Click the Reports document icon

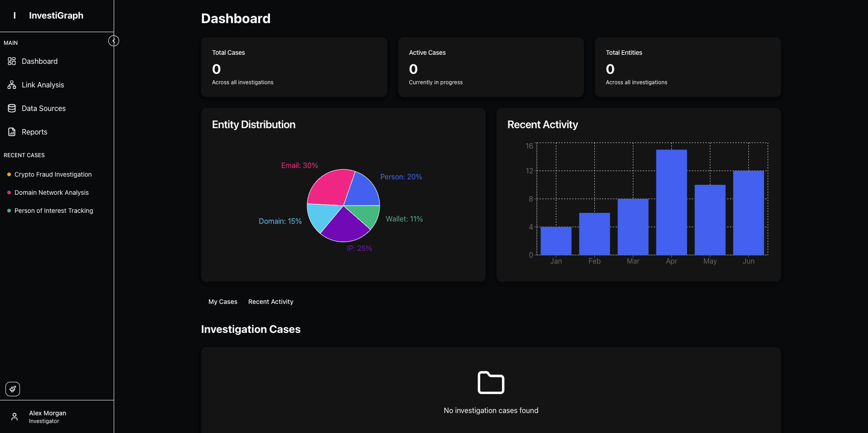(x=12, y=132)
